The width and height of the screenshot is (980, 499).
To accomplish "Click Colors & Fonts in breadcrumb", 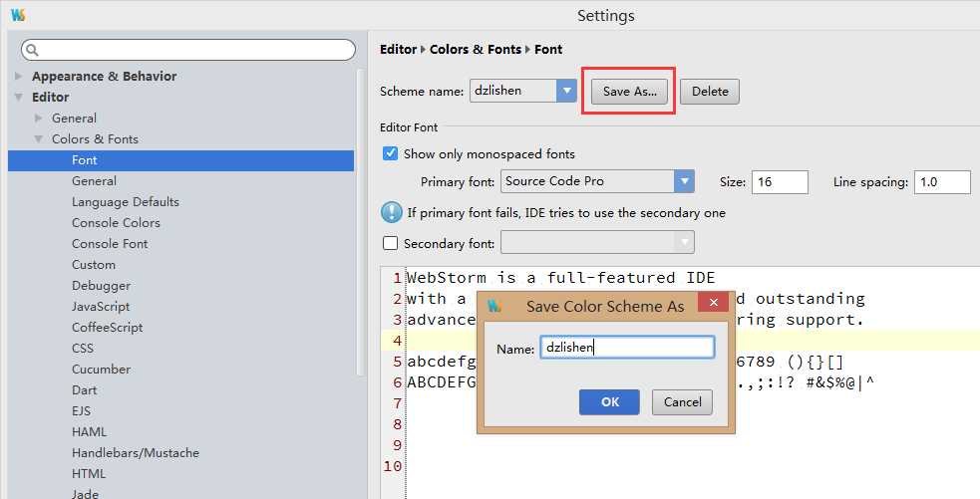I will pyautogui.click(x=475, y=50).
